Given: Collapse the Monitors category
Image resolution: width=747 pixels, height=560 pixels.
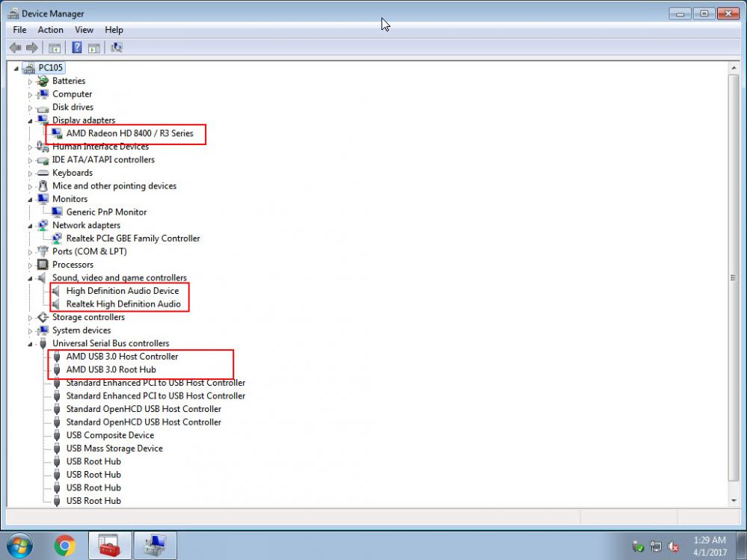Looking at the screenshot, I should 30,200.
